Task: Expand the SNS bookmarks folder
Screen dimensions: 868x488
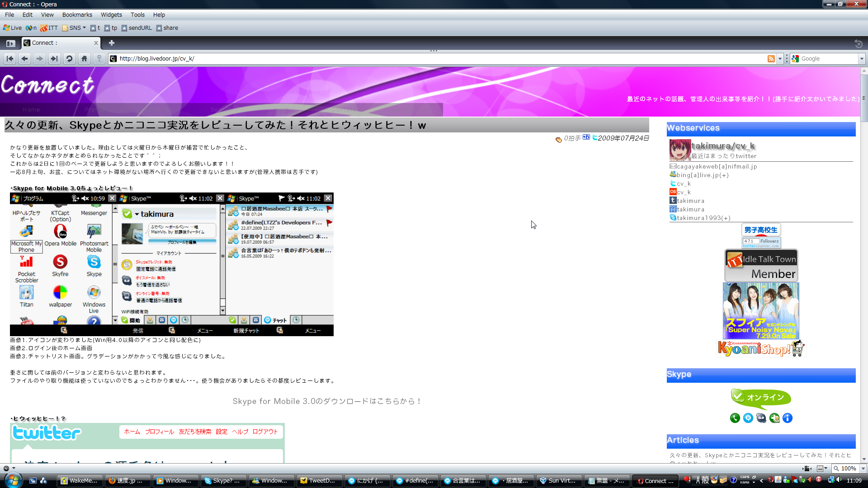Action: pyautogui.click(x=74, y=28)
